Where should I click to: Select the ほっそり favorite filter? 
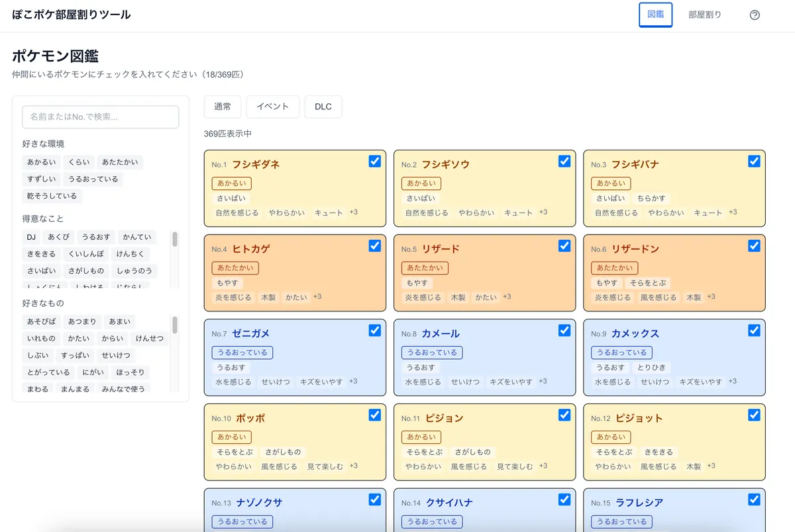tap(131, 372)
